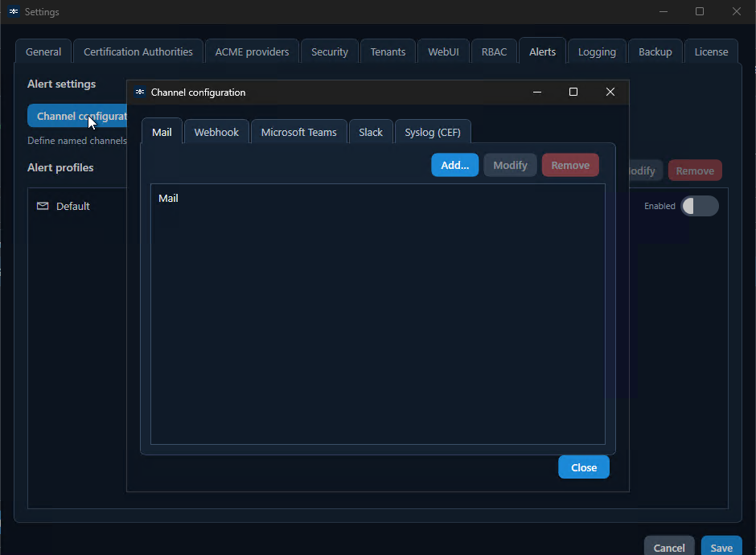Click Remove button for Alert profiles
This screenshot has width=756, height=555.
(x=695, y=171)
